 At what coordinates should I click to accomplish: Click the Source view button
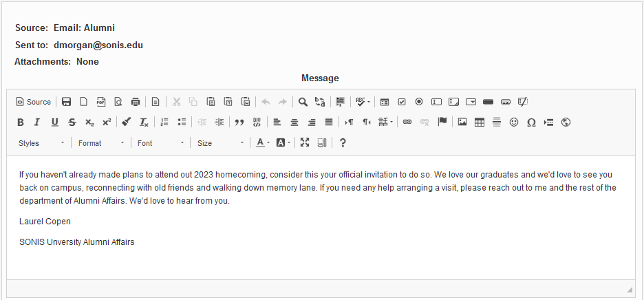click(x=33, y=102)
